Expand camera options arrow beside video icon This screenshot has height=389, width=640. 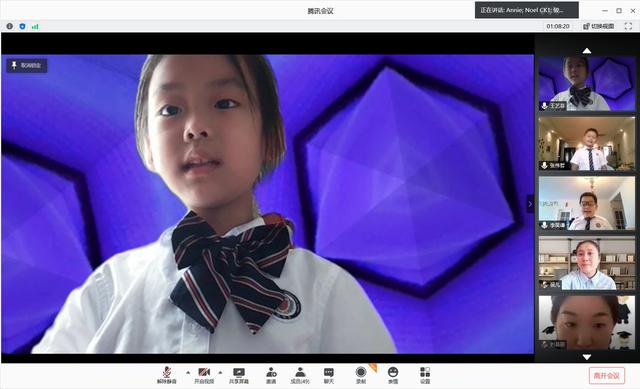[220, 373]
